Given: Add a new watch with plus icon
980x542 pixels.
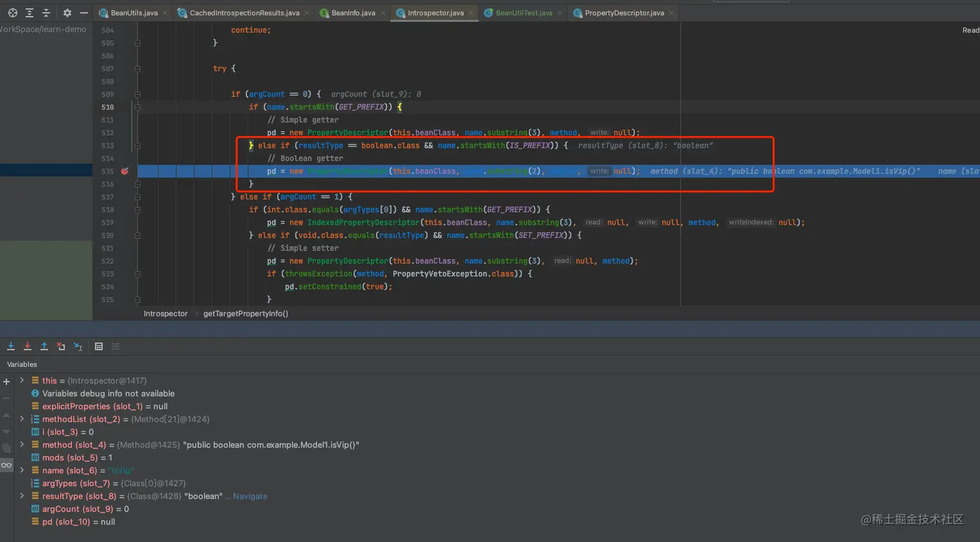Looking at the screenshot, I should [x=6, y=382].
